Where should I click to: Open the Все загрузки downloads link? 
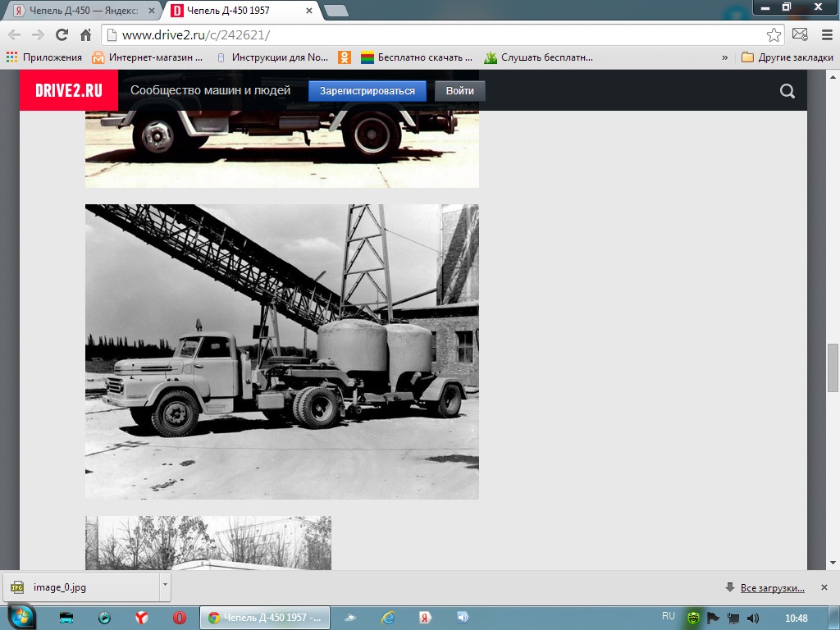[772, 587]
